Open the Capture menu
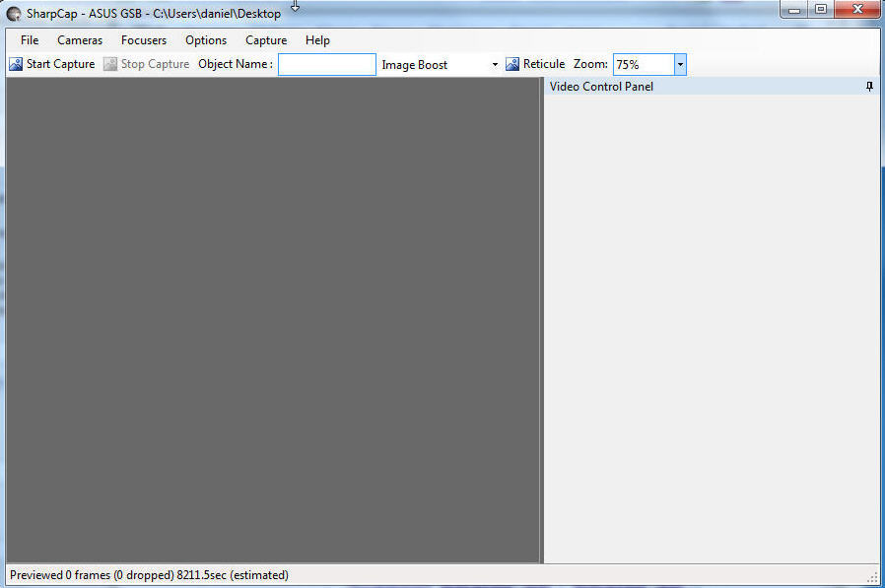 pyautogui.click(x=265, y=40)
